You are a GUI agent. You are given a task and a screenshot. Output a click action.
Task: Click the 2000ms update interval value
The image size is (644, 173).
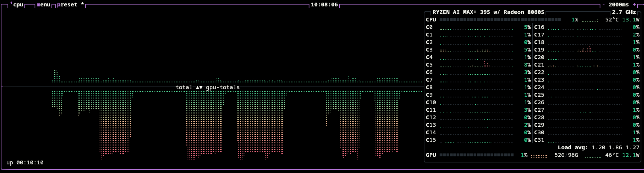(x=618, y=5)
